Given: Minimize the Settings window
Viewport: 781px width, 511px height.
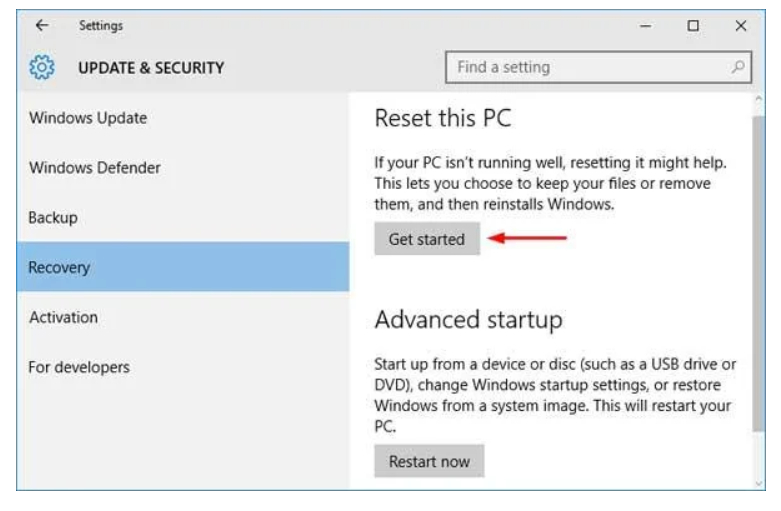Looking at the screenshot, I should coord(645,26).
